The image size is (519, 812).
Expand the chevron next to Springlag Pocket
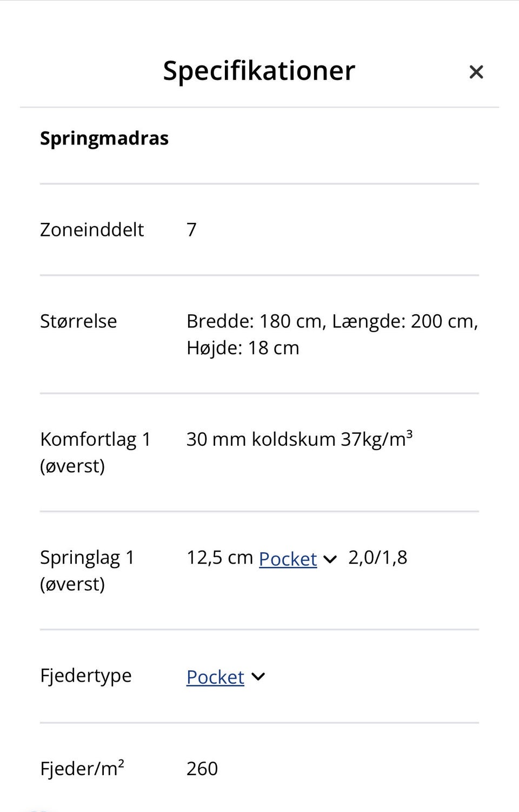coord(330,559)
